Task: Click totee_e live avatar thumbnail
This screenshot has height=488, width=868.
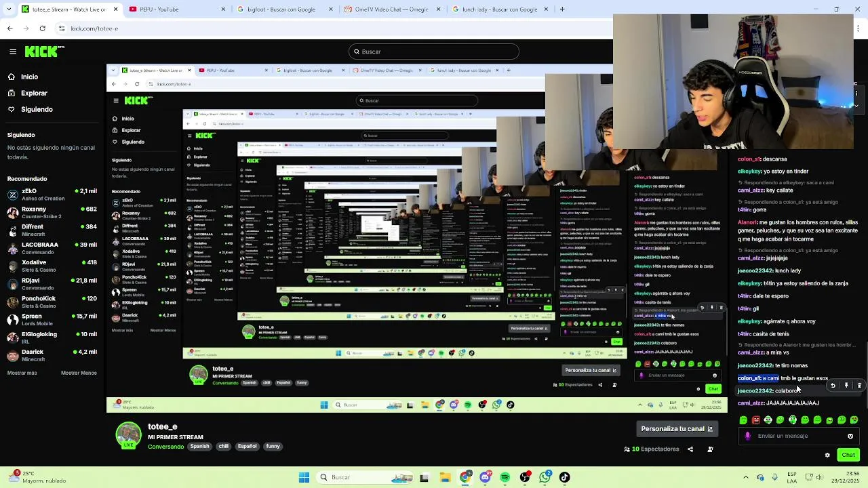Action: coord(128,436)
